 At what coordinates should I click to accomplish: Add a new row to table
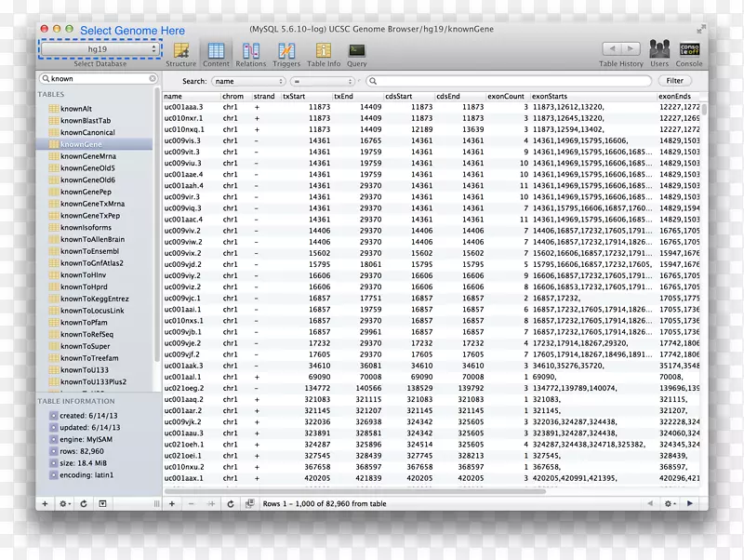point(172,503)
